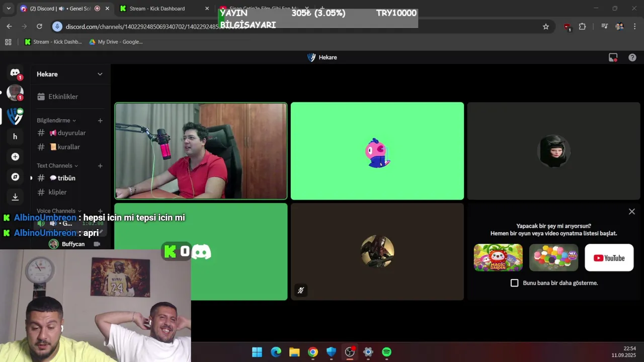Open Discover servers compass icon

(15, 177)
